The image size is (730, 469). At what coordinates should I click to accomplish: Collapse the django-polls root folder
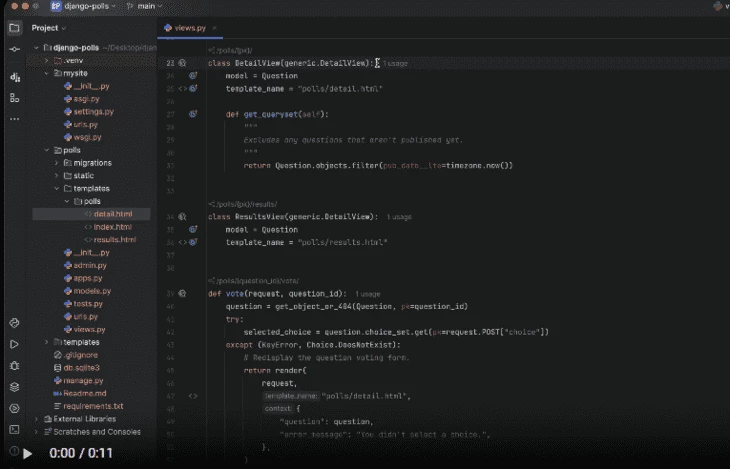click(36, 48)
